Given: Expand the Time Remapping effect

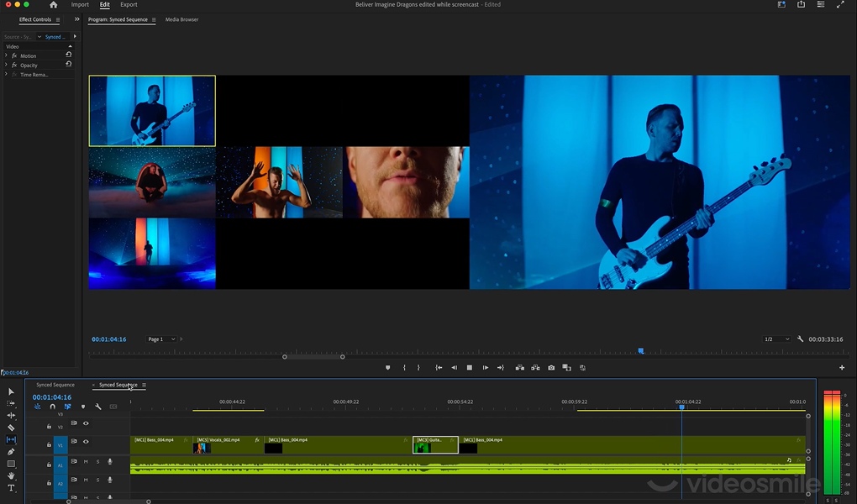Looking at the screenshot, I should click(x=6, y=75).
